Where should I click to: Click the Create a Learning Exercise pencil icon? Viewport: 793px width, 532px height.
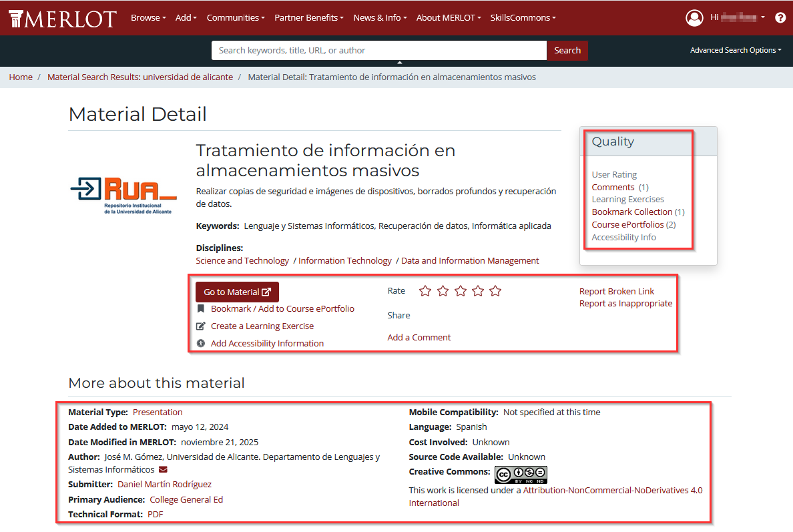coord(200,326)
